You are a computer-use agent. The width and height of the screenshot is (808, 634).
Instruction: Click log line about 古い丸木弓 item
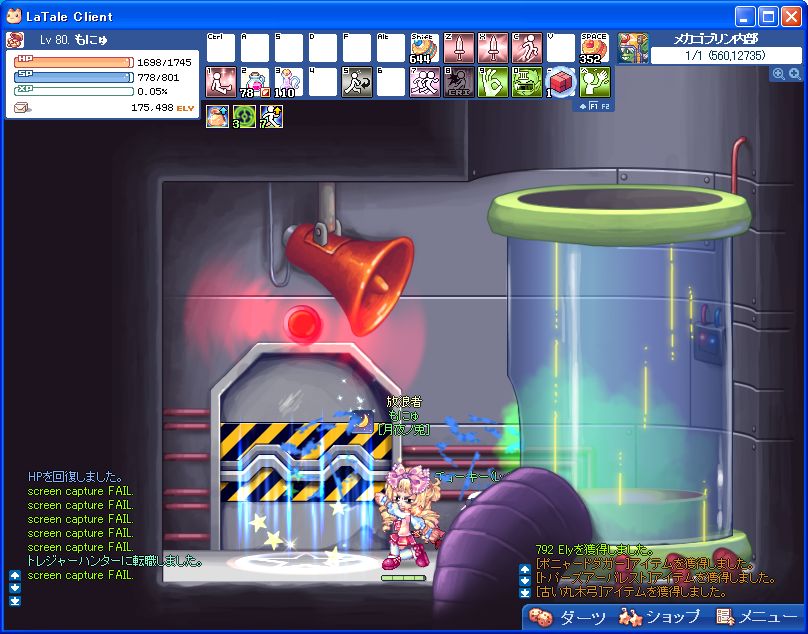631,592
